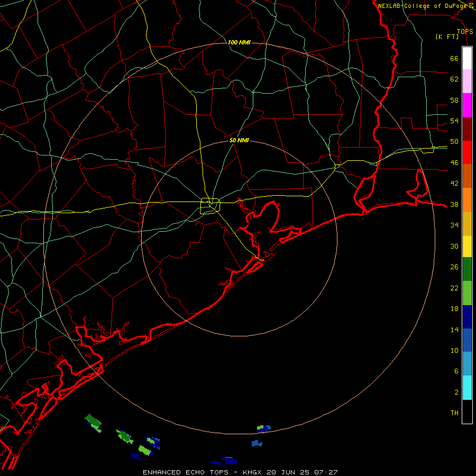Click the 66 value label on legend

tap(454, 58)
